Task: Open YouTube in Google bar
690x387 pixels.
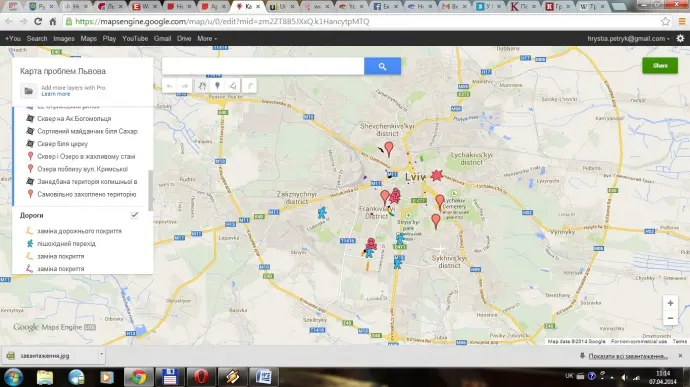Action: click(135, 38)
